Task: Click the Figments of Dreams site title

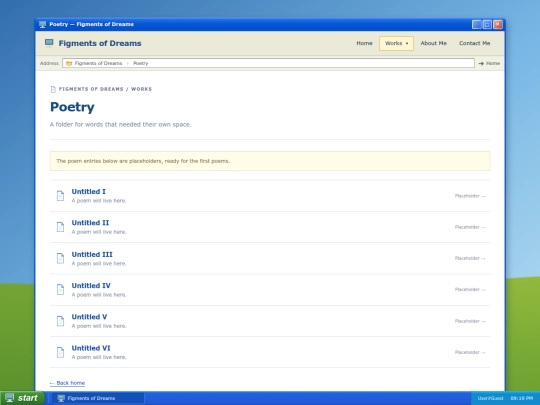Action: coord(100,43)
